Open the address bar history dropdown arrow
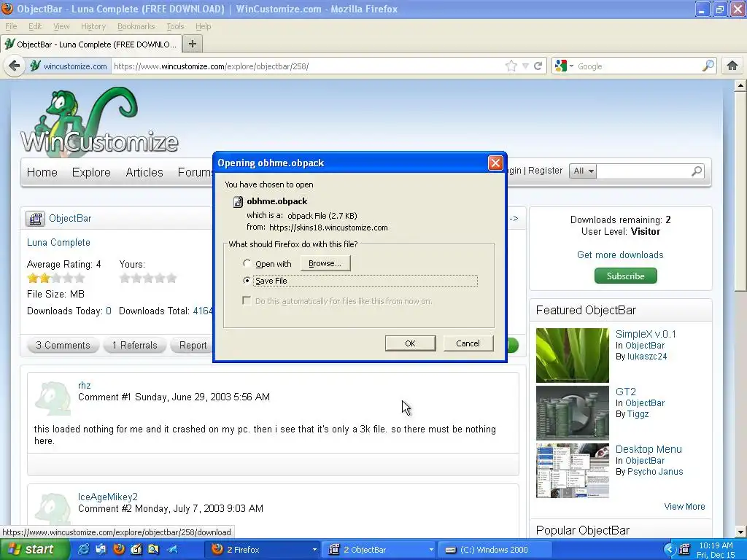Viewport: 747px width, 560px height. (525, 66)
